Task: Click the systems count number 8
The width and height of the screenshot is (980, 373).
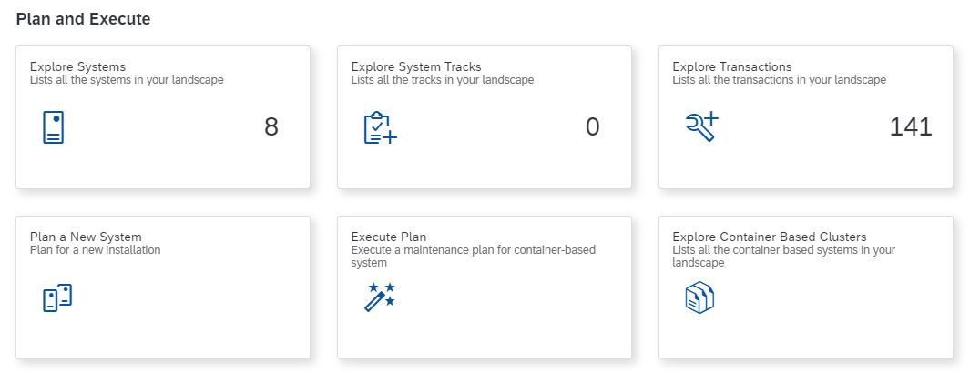Action: (271, 127)
